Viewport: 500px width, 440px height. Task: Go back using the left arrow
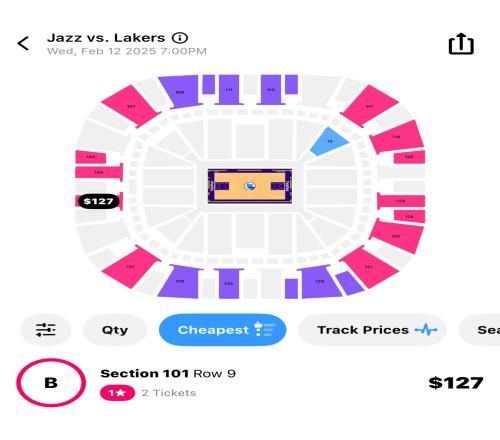(23, 43)
